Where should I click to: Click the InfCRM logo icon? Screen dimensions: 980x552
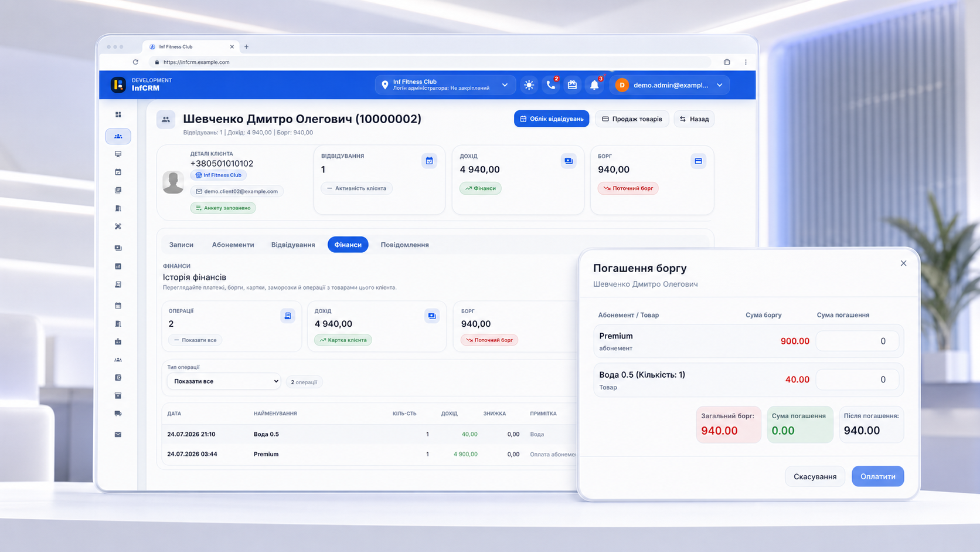click(118, 85)
